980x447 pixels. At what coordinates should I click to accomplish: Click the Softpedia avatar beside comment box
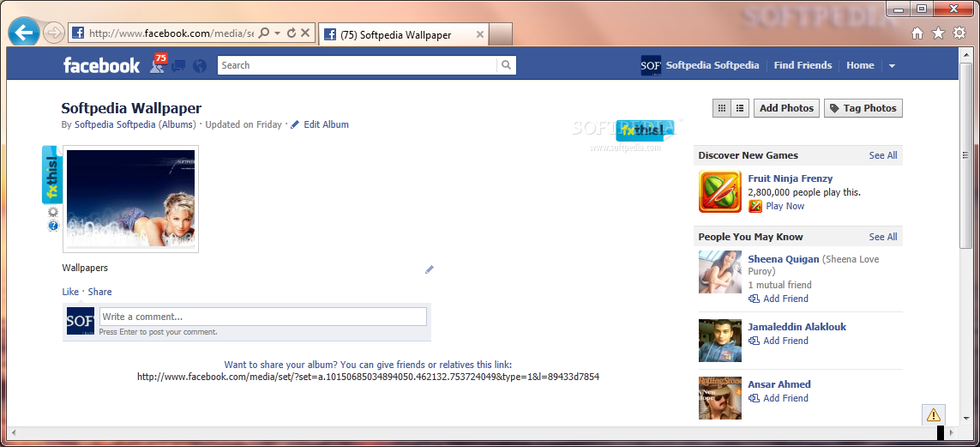(81, 321)
